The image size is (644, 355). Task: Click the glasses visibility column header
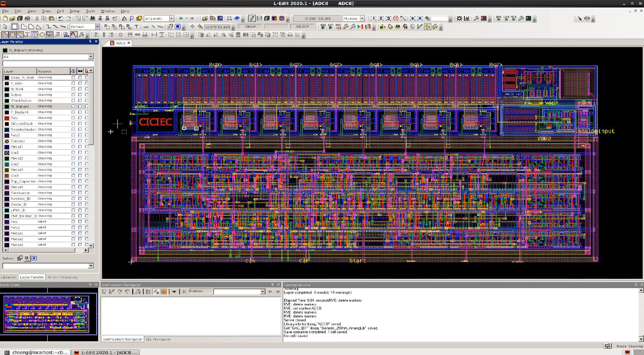tap(80, 71)
